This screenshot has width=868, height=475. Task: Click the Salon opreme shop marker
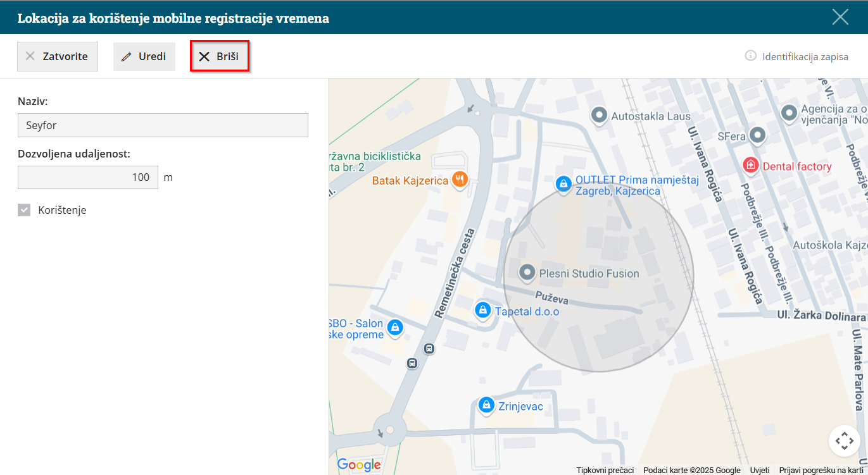click(395, 327)
